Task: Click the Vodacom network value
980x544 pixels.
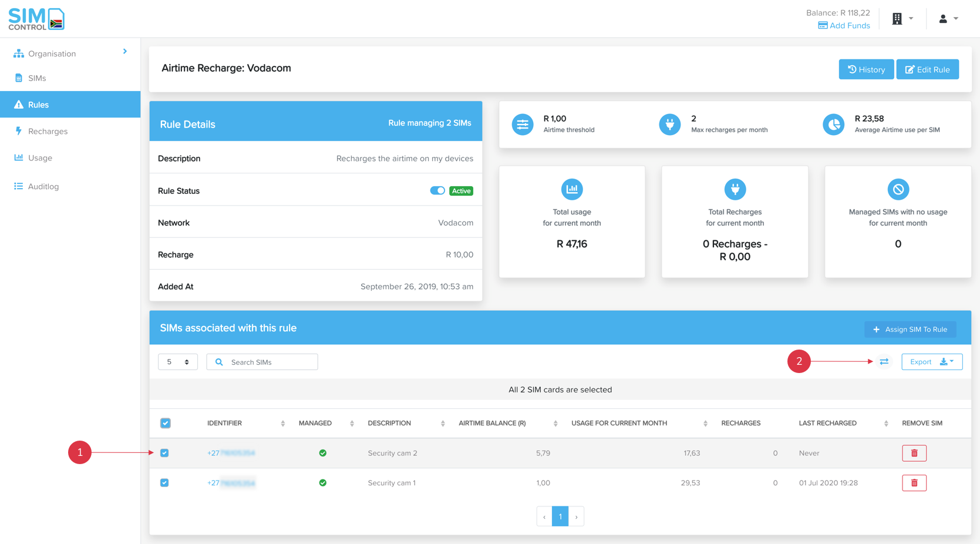Action: tap(456, 223)
